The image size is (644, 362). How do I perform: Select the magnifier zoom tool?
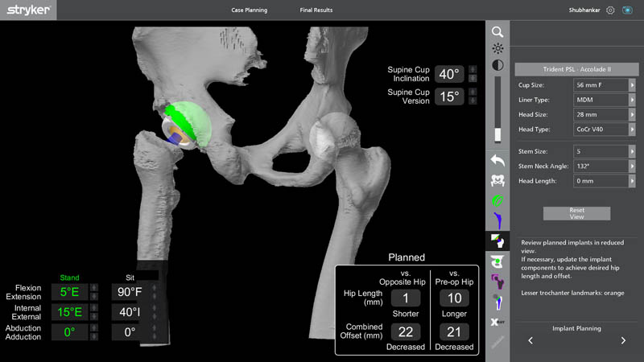pos(497,32)
